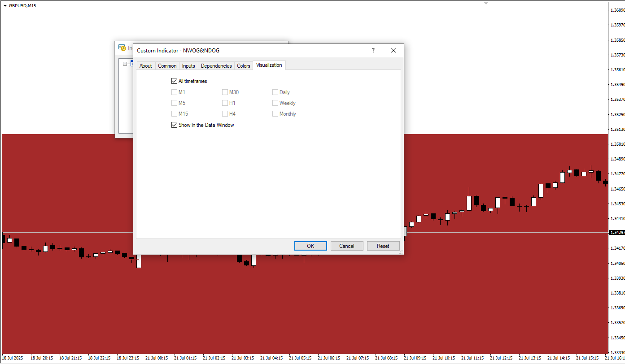Select the Dependencies tab
Image resolution: width=625 pixels, height=364 pixels.
tap(216, 66)
